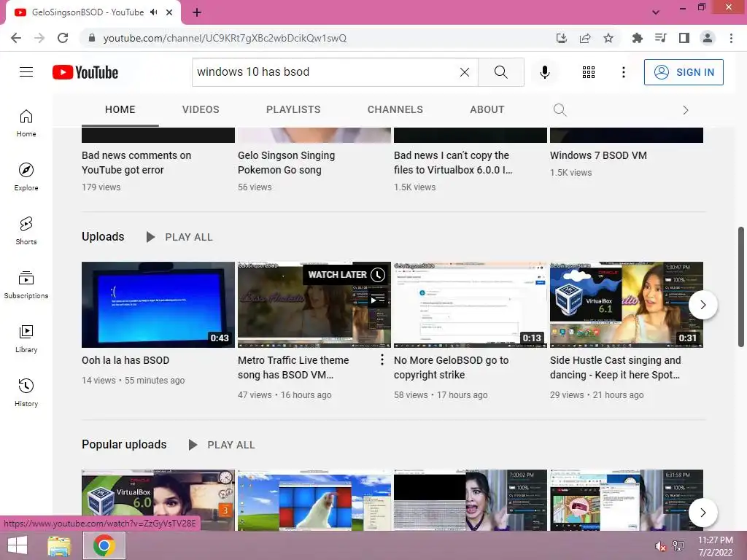The height and width of the screenshot is (560, 747).
Task: Play all Popular uploads
Action: click(222, 445)
